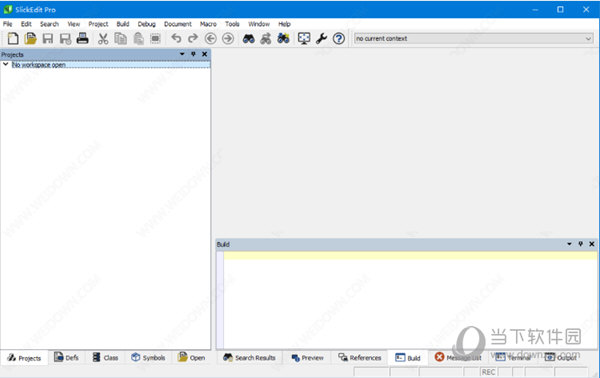Viewport: 600px width, 378px height.
Task: Open the File menu
Action: tap(8, 24)
